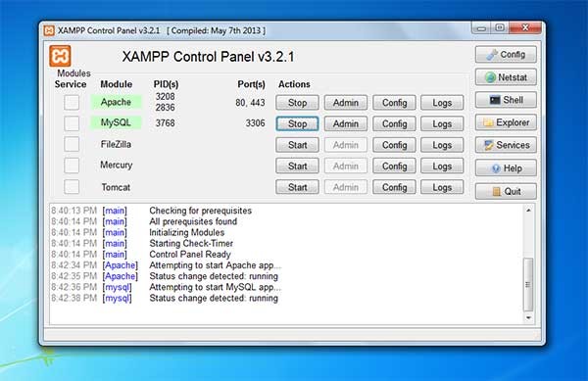Viewport: 588px width, 381px height.
Task: Start the Tomcat module
Action: 297,187
